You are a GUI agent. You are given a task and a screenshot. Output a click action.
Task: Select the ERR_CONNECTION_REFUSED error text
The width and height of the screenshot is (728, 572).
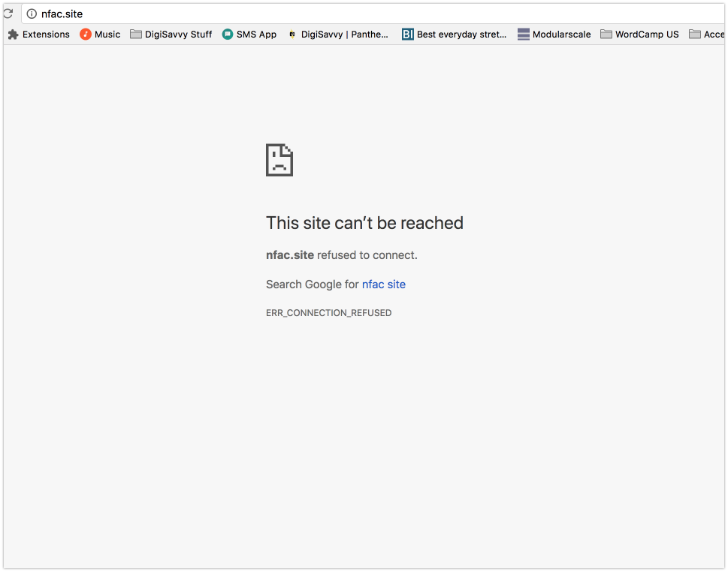[x=328, y=312]
